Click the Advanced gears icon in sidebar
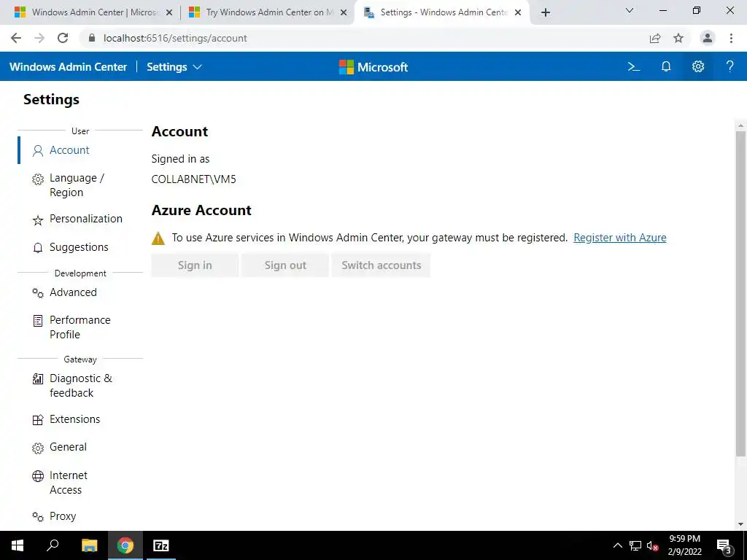 [38, 293]
